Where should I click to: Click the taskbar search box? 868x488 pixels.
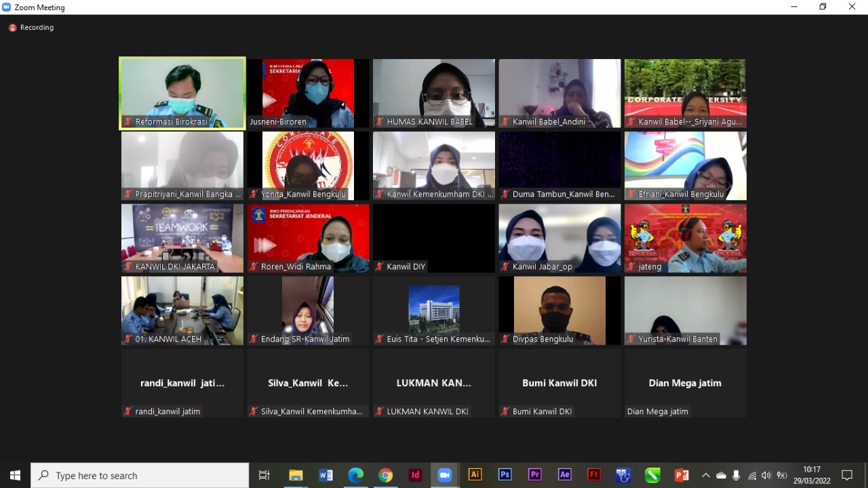(x=140, y=475)
